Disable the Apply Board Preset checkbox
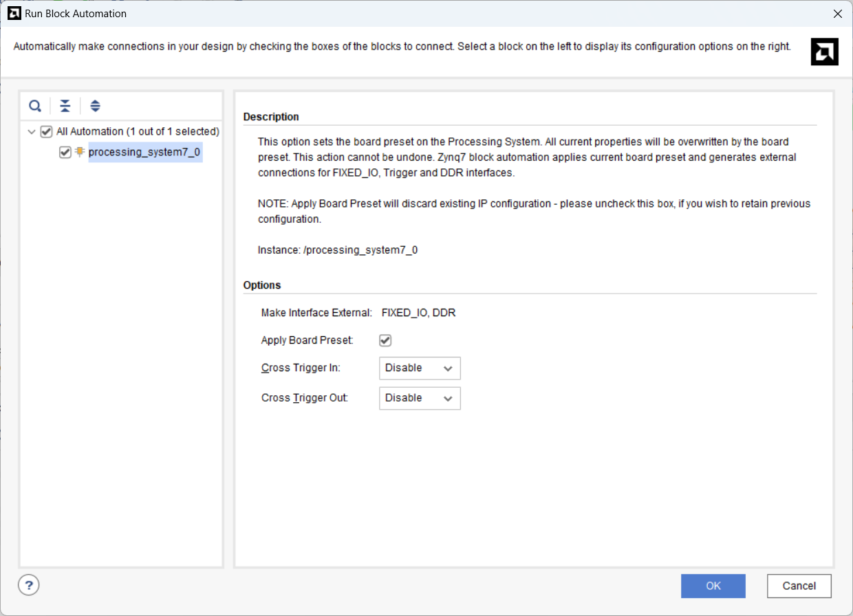 click(385, 340)
